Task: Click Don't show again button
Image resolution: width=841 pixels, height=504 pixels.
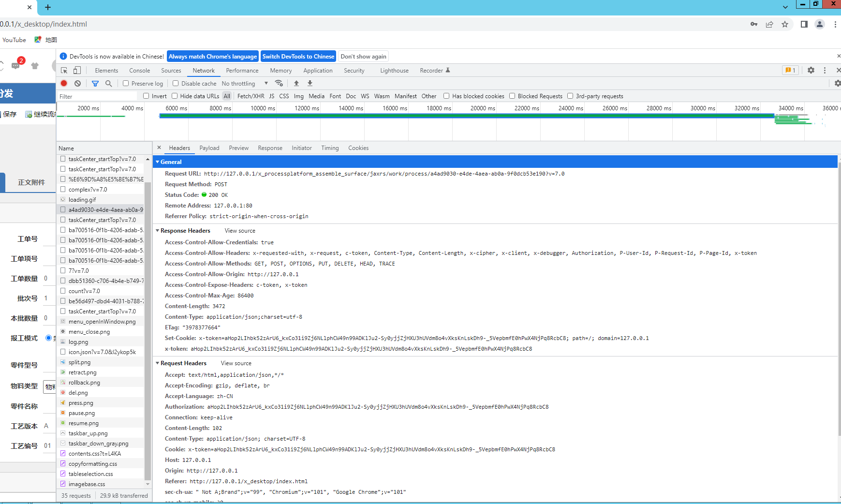Action: 364,57
